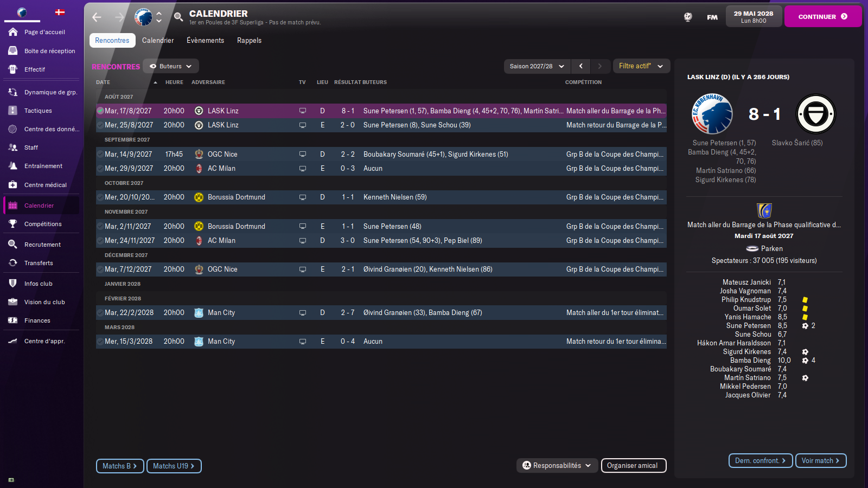Click TV icon for OGC Nice 14/9 match
Image resolution: width=868 pixels, height=488 pixels.
click(x=303, y=155)
